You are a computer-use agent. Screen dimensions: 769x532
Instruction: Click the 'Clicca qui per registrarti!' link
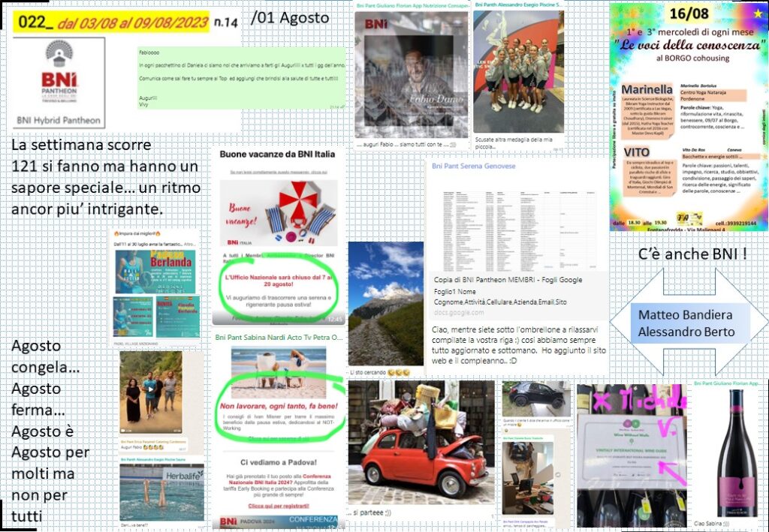(x=279, y=506)
